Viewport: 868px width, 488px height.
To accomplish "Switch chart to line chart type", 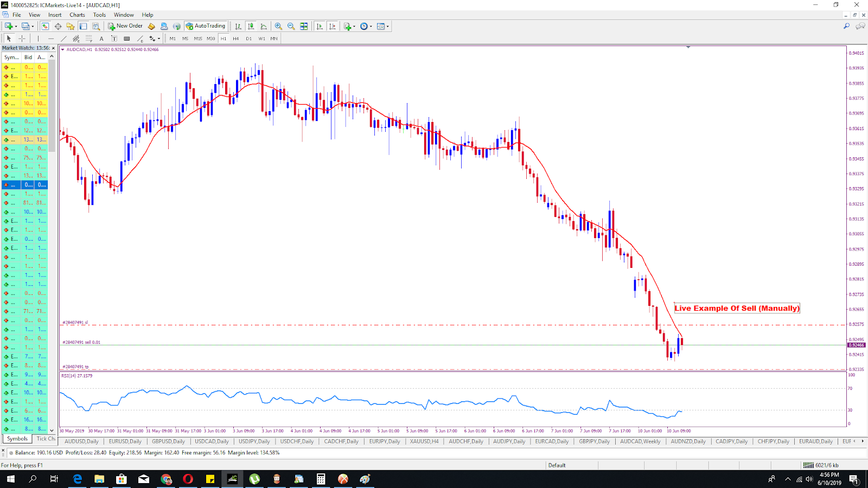I will [x=264, y=26].
